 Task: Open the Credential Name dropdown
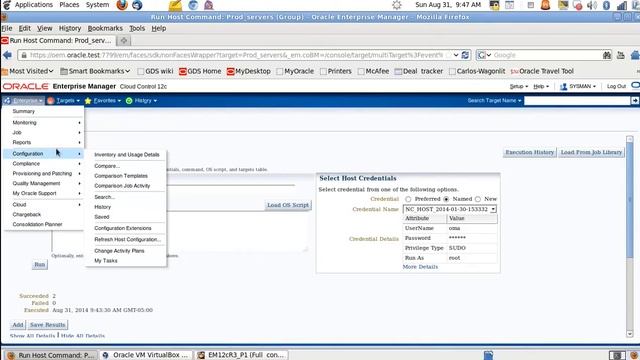tap(450, 209)
